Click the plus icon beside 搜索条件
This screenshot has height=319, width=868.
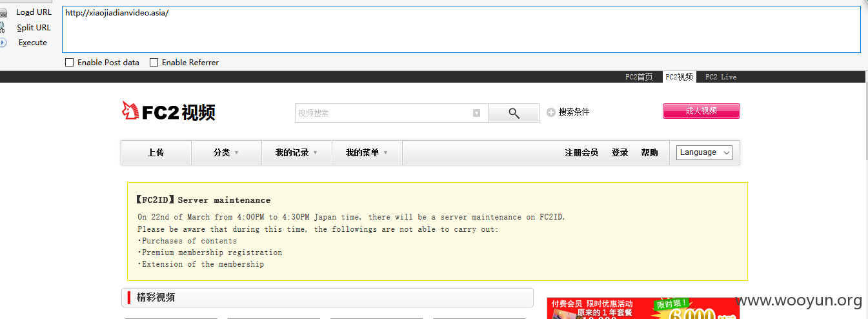[551, 112]
